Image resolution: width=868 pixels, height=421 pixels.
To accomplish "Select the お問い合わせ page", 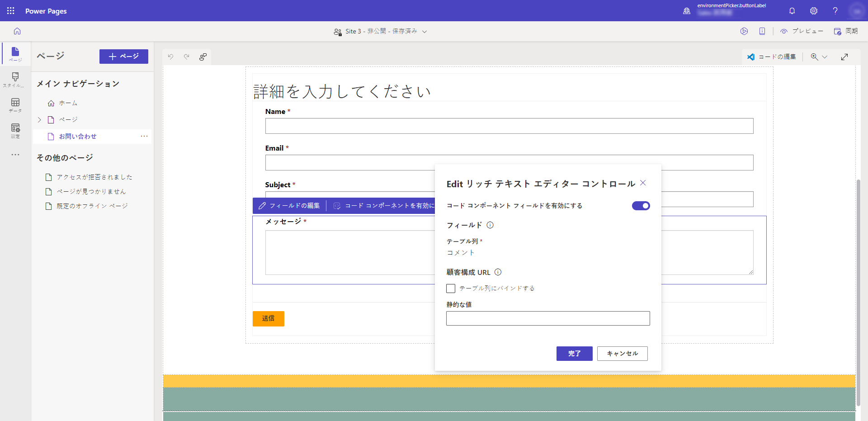I will pyautogui.click(x=77, y=137).
